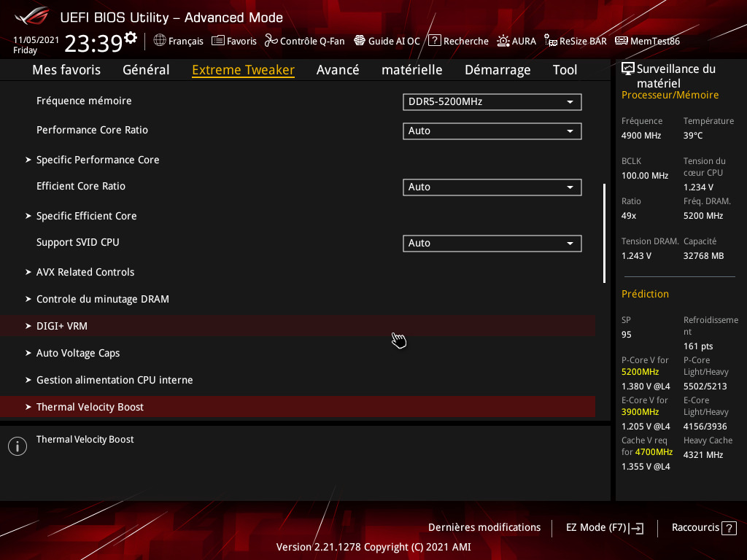747x560 pixels.
Task: Click the 1.234 V CPU core voltage
Action: coord(698,187)
